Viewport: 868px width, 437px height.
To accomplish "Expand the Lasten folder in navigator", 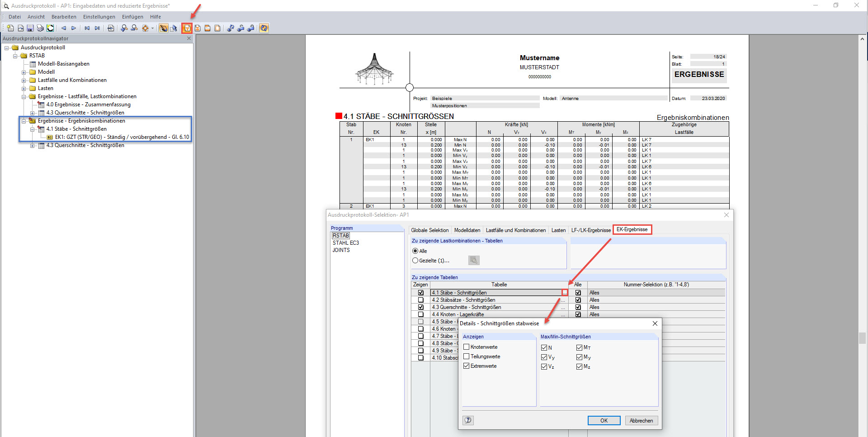I will (24, 88).
